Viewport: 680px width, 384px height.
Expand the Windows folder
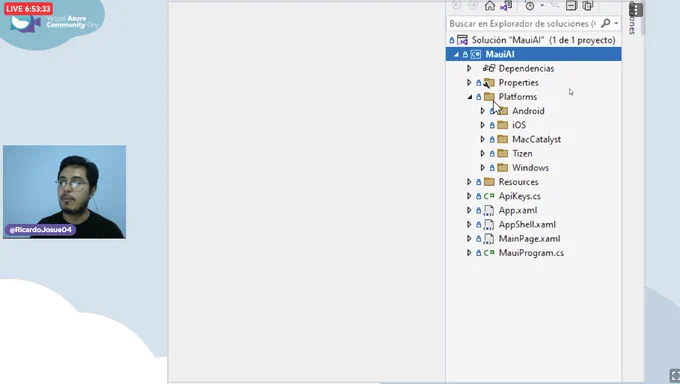483,167
